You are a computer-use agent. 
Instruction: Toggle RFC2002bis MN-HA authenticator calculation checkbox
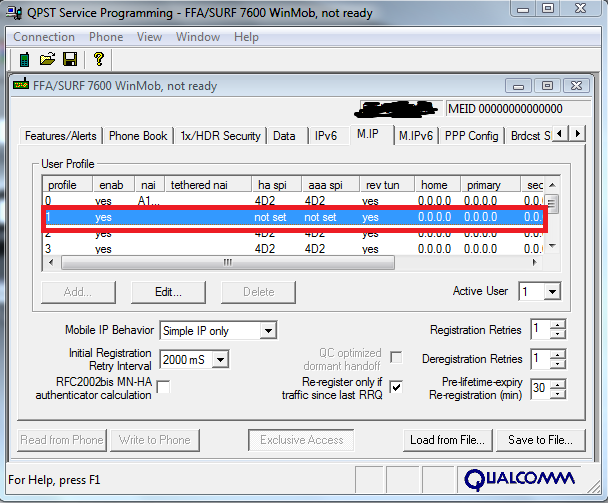(163, 387)
